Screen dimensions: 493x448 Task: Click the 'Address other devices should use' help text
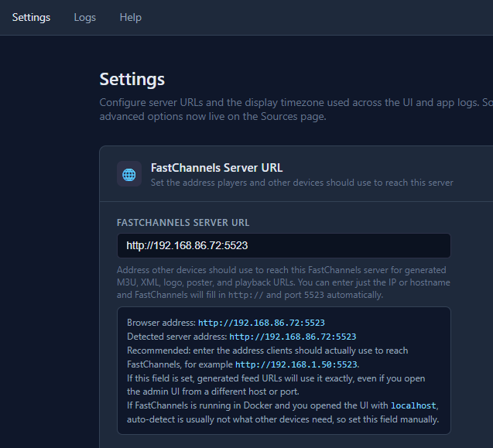(x=282, y=270)
